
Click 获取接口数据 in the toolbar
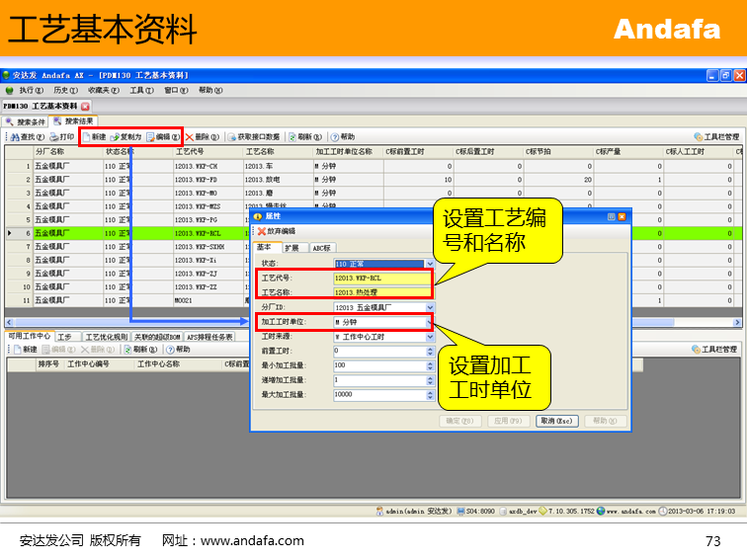(x=257, y=137)
